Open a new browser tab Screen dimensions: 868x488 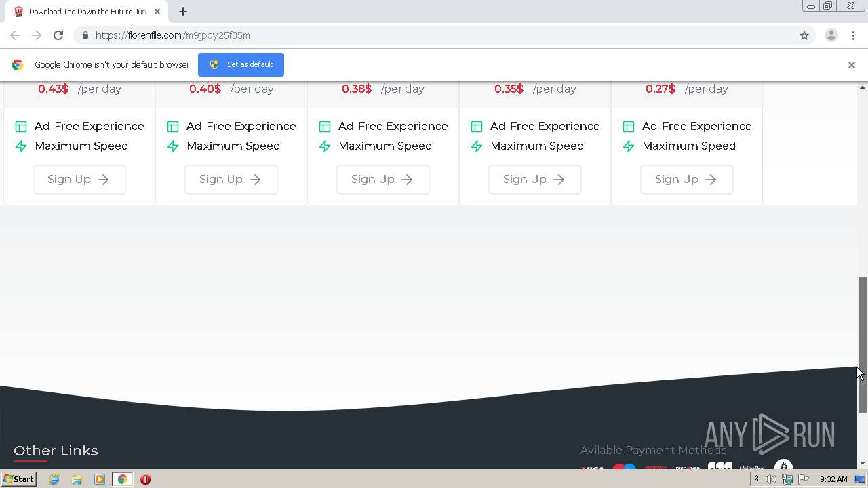click(183, 12)
